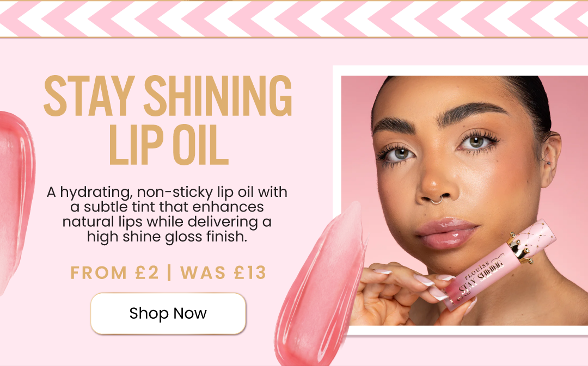The image size is (588, 366).
Task: Click the WAS £13 original price
Action: click(x=223, y=272)
